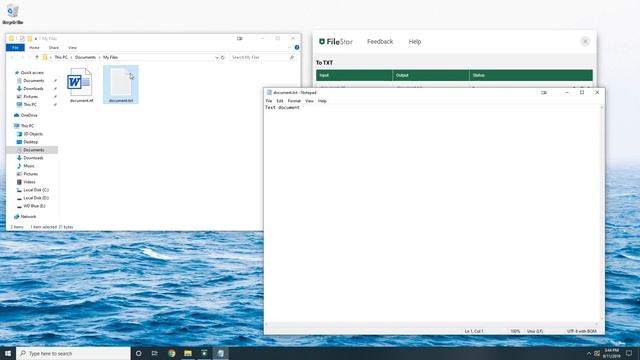Open Chrome from the taskbar
The width and height of the screenshot is (640, 360).
tap(171, 353)
